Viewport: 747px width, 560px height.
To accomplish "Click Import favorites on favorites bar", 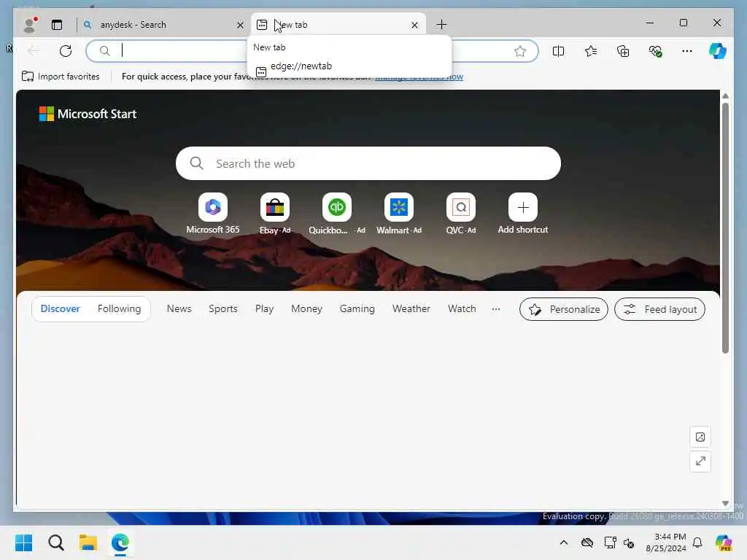I will point(61,76).
